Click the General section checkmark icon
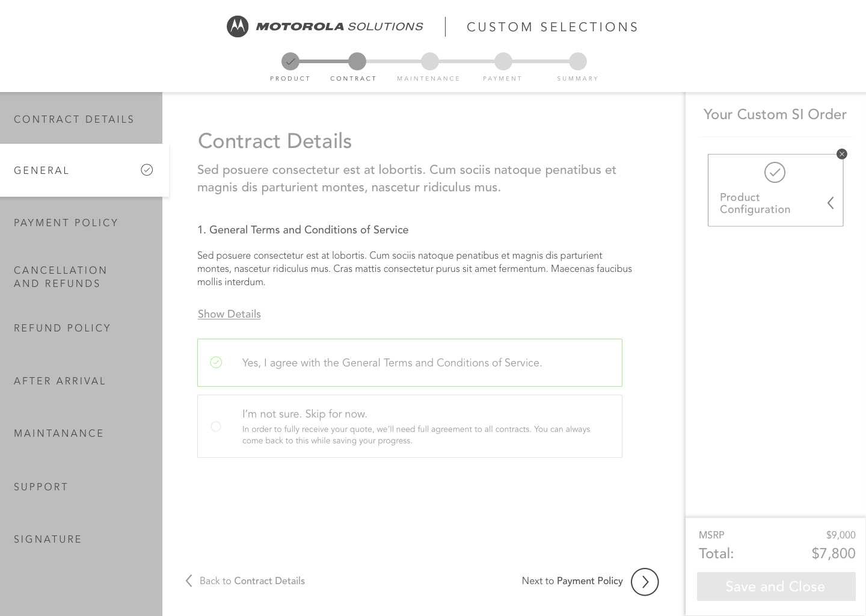Viewport: 866px width, 616px height. point(147,170)
